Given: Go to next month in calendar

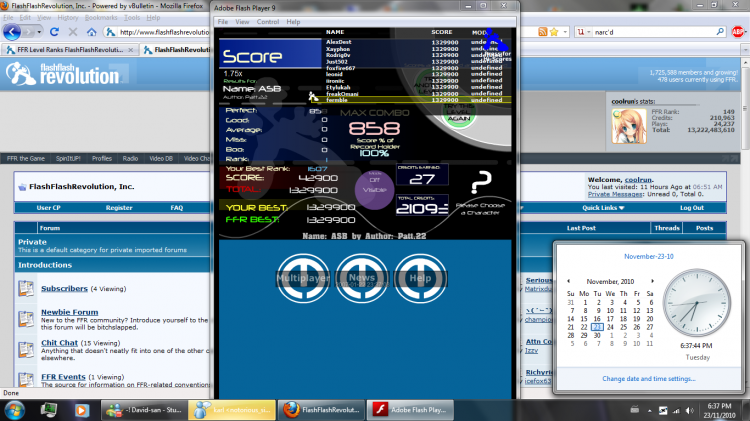Looking at the screenshot, I should (x=652, y=281).
